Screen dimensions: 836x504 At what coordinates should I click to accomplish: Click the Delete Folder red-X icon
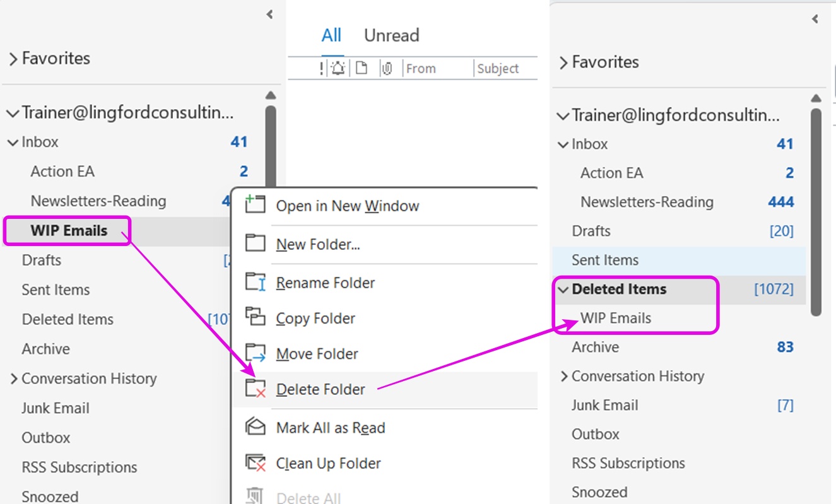click(255, 389)
